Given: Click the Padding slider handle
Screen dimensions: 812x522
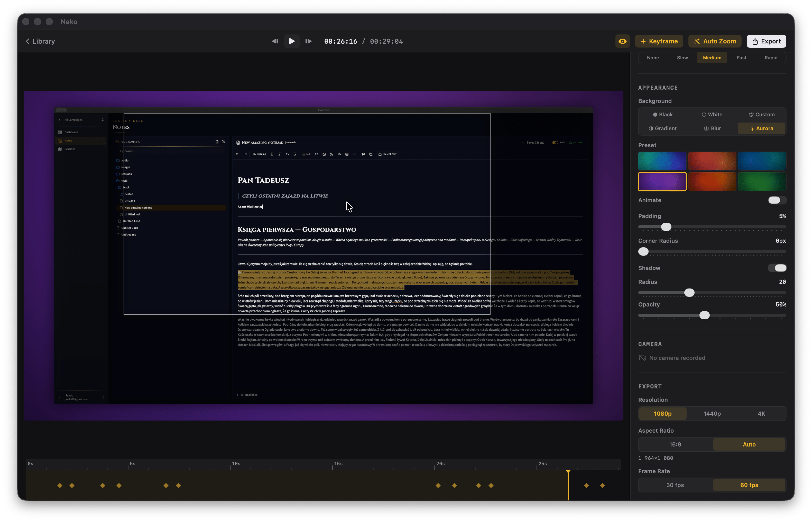Looking at the screenshot, I should coord(666,227).
